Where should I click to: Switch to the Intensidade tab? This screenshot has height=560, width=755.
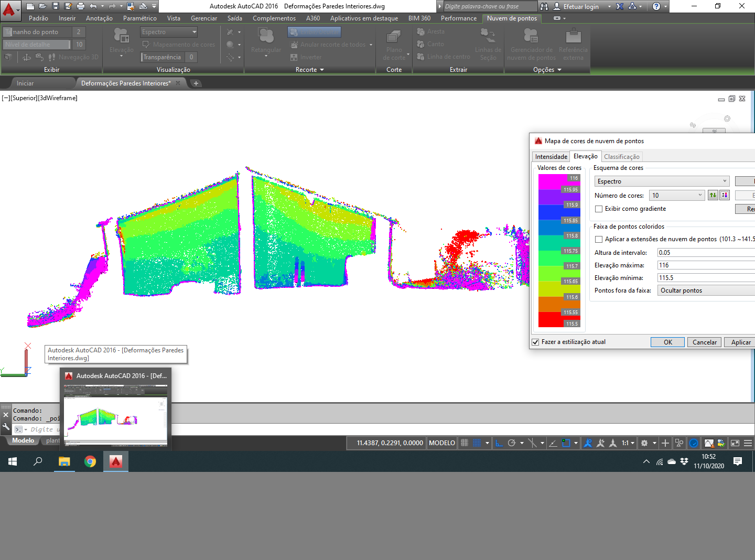tap(551, 157)
